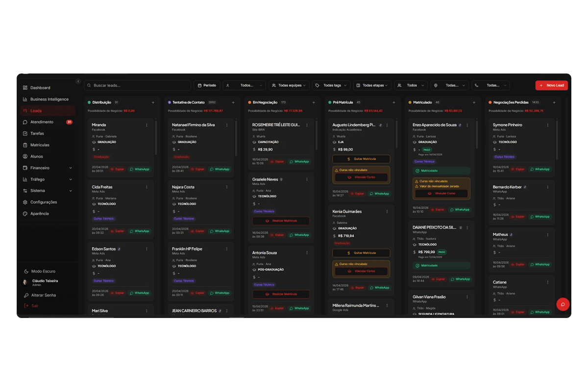Click Vincular Curso on Kenia Guimarães card

[361, 270]
